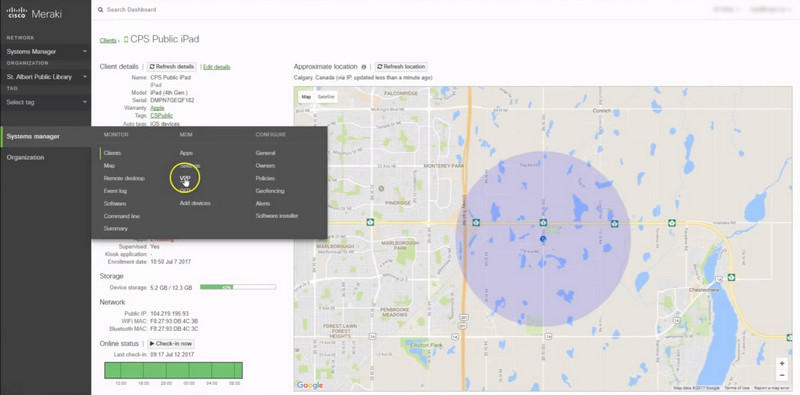Open Policies under Configure menu
800x395 pixels.
(x=265, y=179)
